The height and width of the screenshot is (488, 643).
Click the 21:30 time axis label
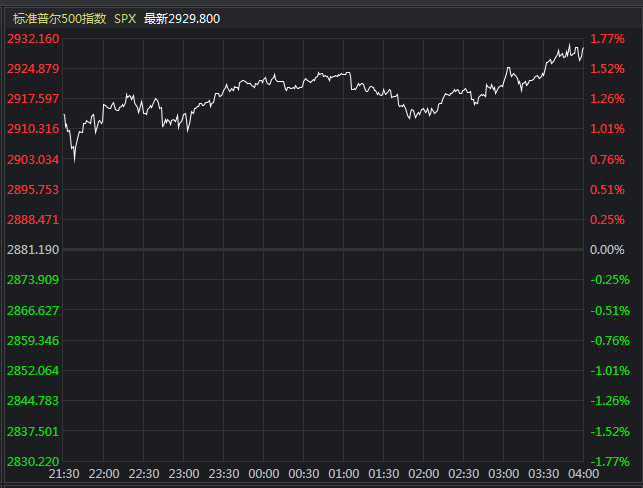pyautogui.click(x=64, y=474)
